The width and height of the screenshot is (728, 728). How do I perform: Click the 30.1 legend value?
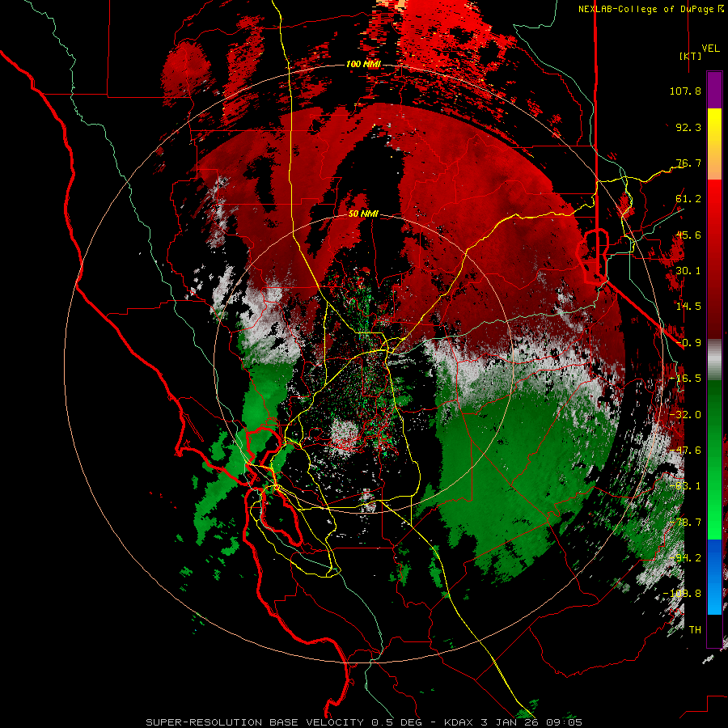click(x=688, y=271)
